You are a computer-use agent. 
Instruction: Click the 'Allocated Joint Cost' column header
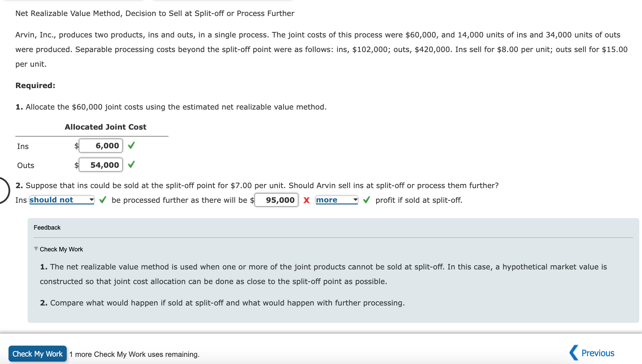[x=106, y=127]
